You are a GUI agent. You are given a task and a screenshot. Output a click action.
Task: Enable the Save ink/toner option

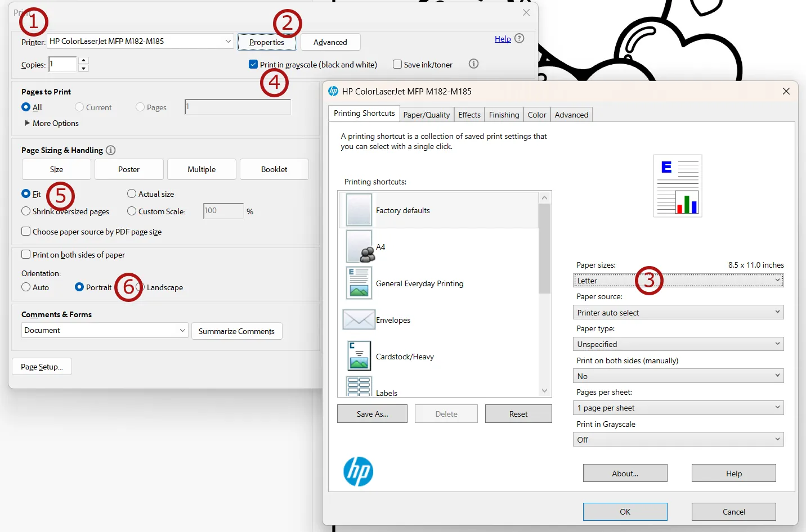click(397, 64)
